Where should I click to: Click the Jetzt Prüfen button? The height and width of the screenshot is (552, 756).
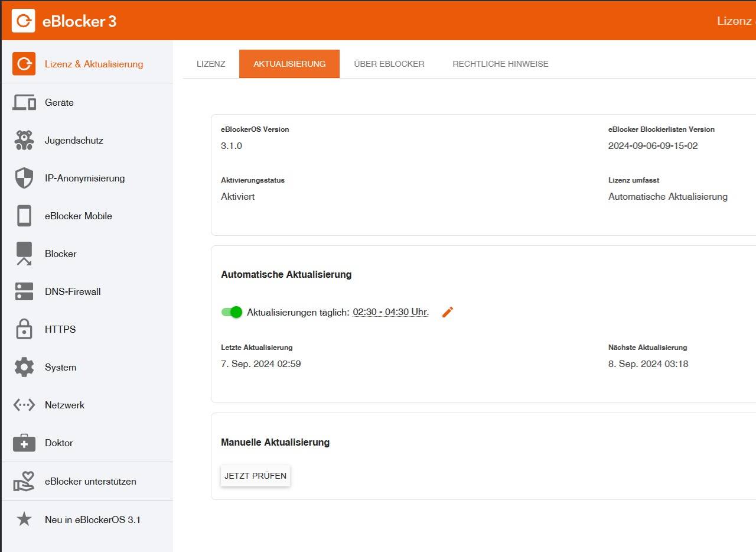(255, 476)
